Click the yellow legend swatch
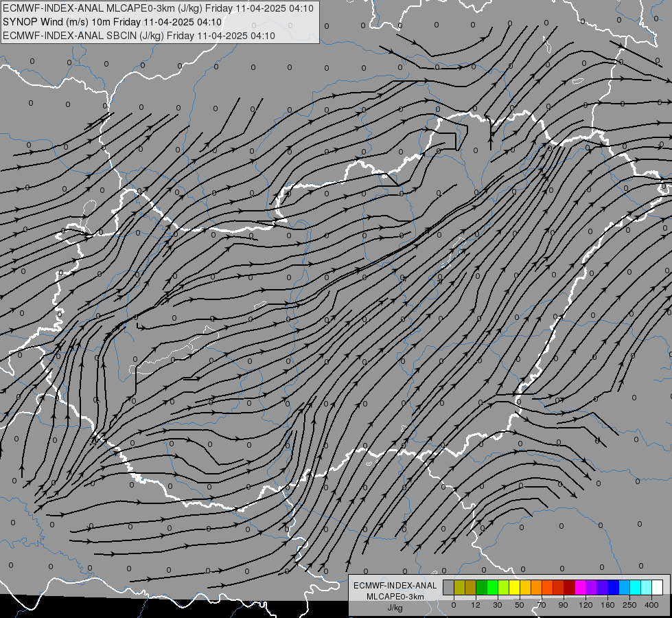The height and width of the screenshot is (618, 672). point(514,587)
